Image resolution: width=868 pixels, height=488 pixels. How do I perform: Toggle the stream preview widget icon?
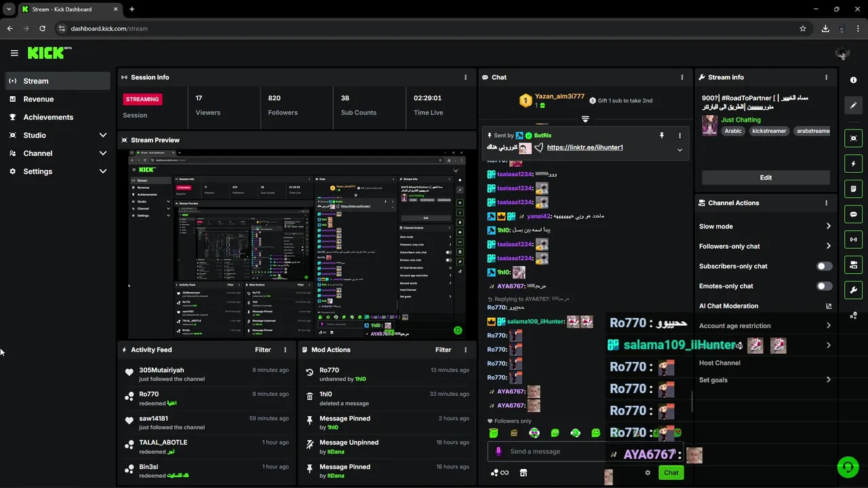pos(853,138)
